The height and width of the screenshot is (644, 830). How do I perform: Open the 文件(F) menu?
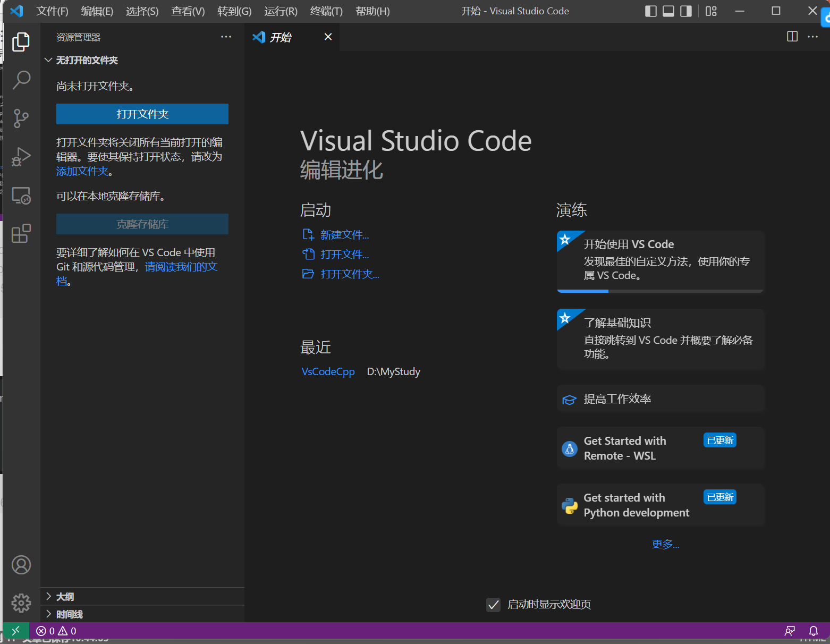52,11
